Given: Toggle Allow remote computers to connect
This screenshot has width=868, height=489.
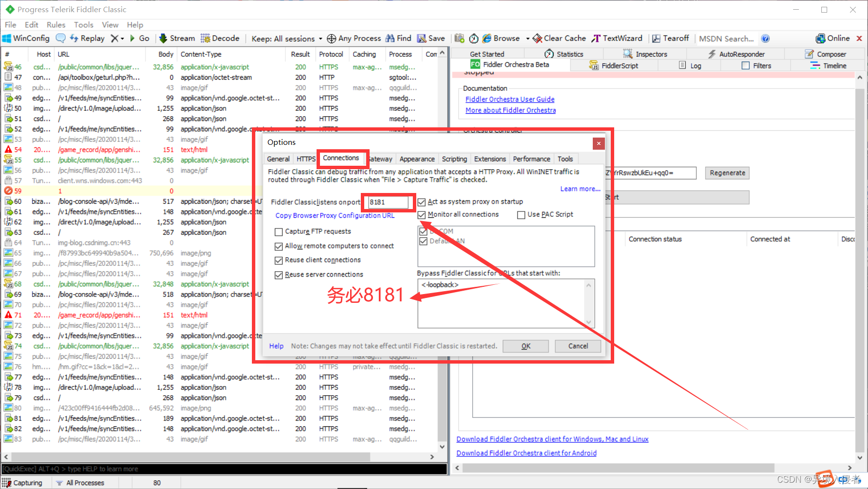Looking at the screenshot, I should (x=279, y=246).
